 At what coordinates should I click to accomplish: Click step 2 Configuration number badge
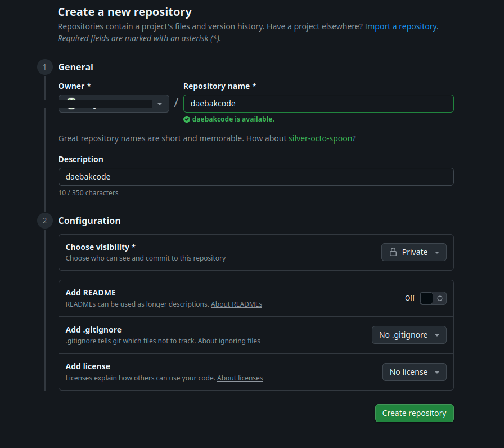click(44, 221)
